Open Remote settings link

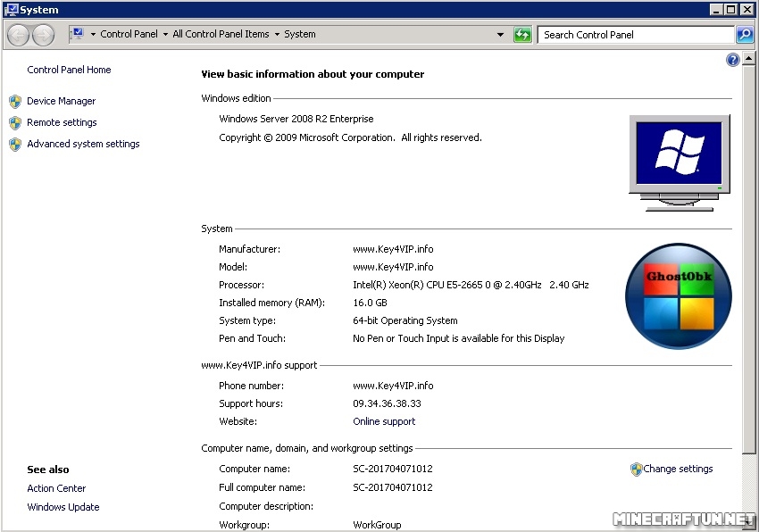[x=62, y=122]
